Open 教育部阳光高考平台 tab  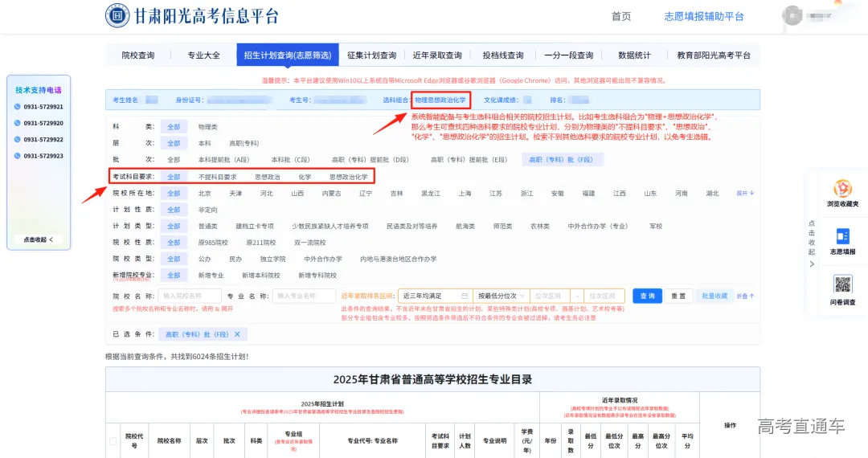pyautogui.click(x=714, y=55)
